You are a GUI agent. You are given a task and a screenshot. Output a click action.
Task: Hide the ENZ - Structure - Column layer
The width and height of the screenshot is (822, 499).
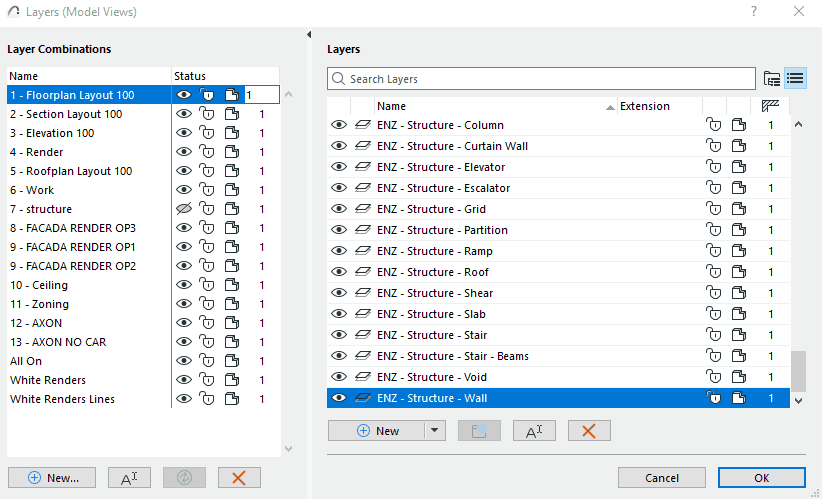339,125
